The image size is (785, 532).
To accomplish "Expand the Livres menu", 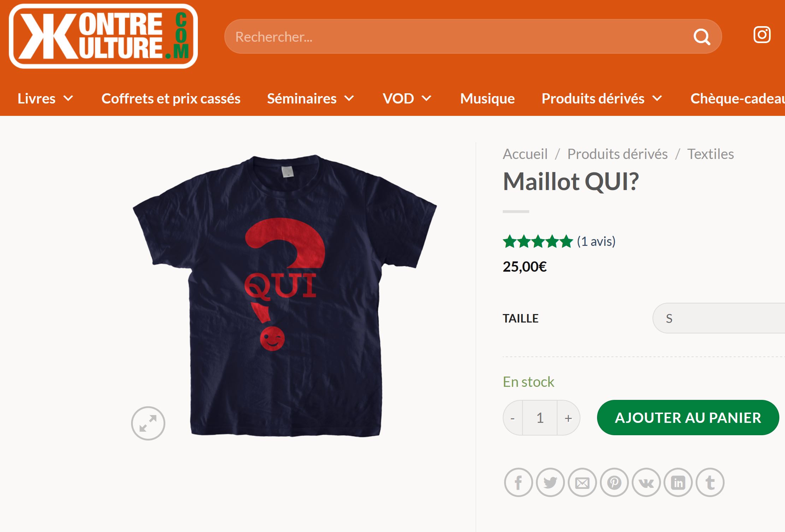I will point(46,99).
